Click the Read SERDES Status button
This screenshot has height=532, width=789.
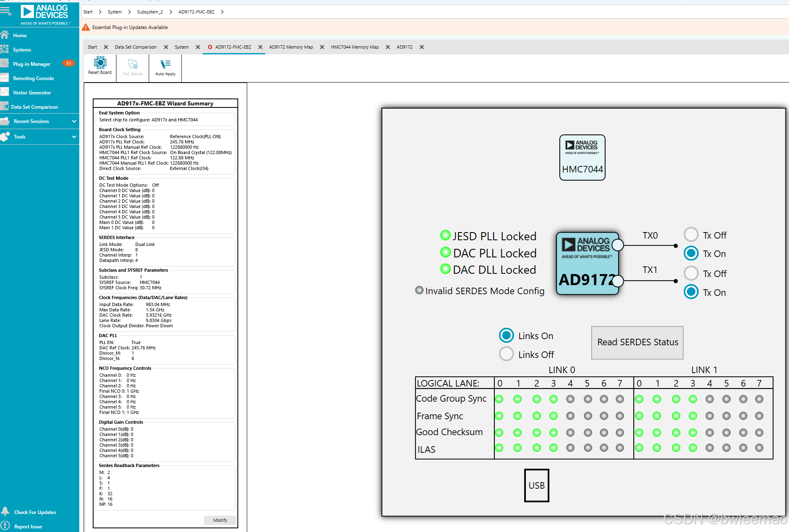click(637, 342)
